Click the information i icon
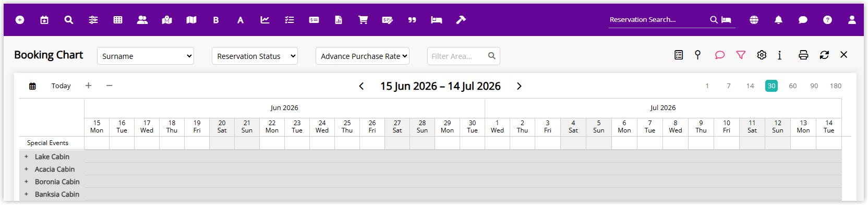Viewport: 868px width, 205px height. 780,55
